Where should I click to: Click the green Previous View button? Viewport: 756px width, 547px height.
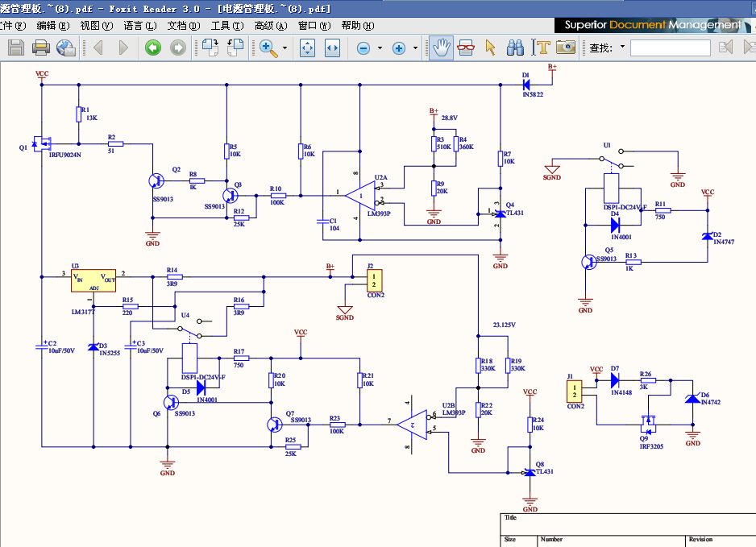pyautogui.click(x=153, y=48)
